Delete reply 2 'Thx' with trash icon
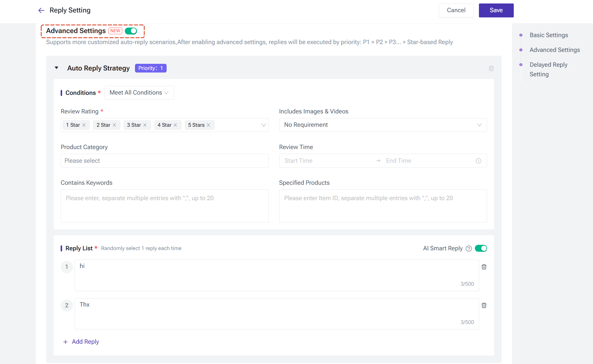 [484, 305]
